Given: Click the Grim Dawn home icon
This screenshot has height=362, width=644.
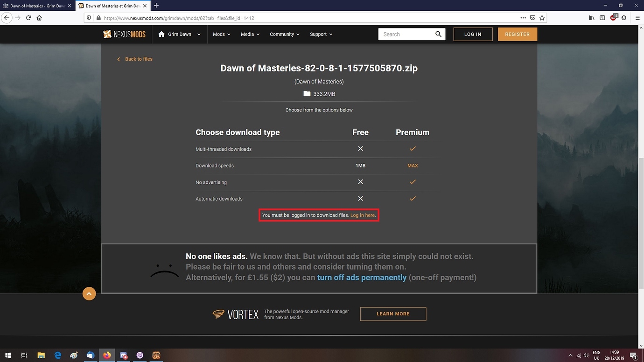Looking at the screenshot, I should tap(161, 34).
